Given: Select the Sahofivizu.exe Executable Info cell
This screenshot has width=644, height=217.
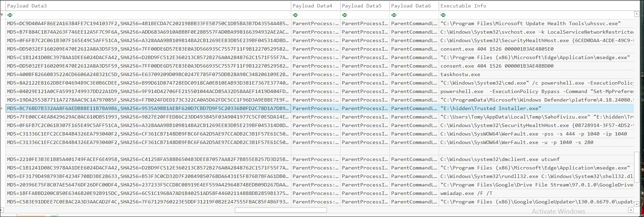Looking at the screenshot, I should (x=536, y=117).
